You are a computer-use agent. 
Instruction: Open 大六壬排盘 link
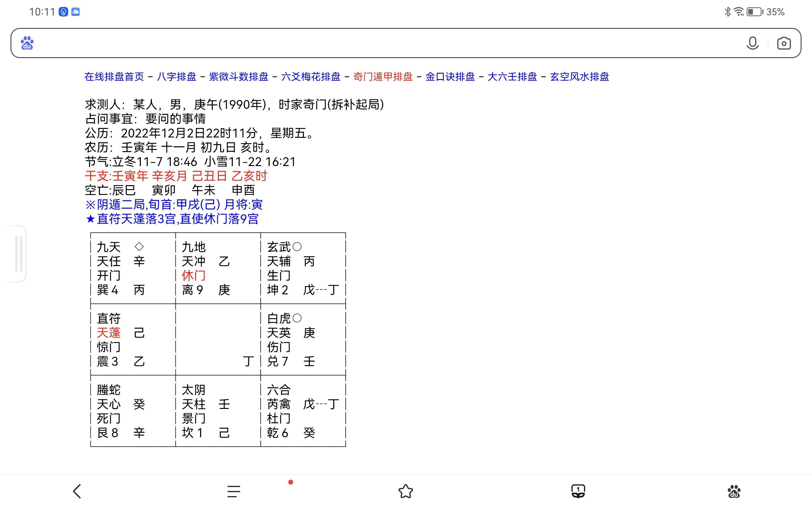pos(512,77)
